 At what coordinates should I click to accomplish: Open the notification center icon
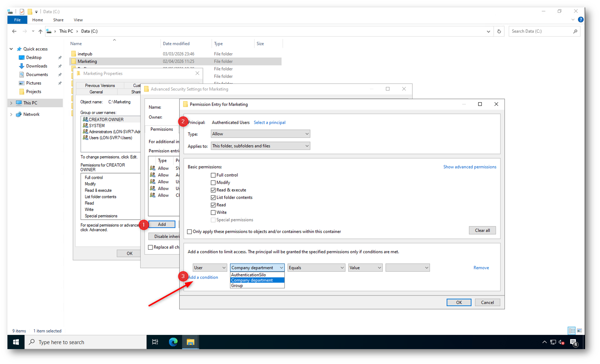tap(573, 342)
